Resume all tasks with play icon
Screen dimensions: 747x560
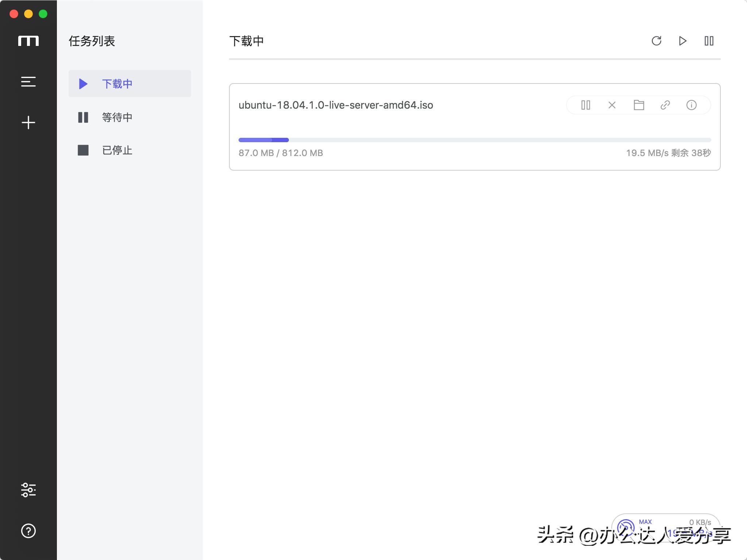click(x=683, y=41)
